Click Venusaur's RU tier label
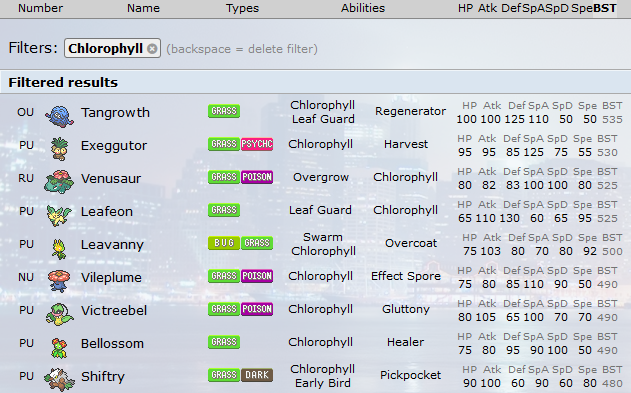The height and width of the screenshot is (393, 631). pyautogui.click(x=26, y=178)
